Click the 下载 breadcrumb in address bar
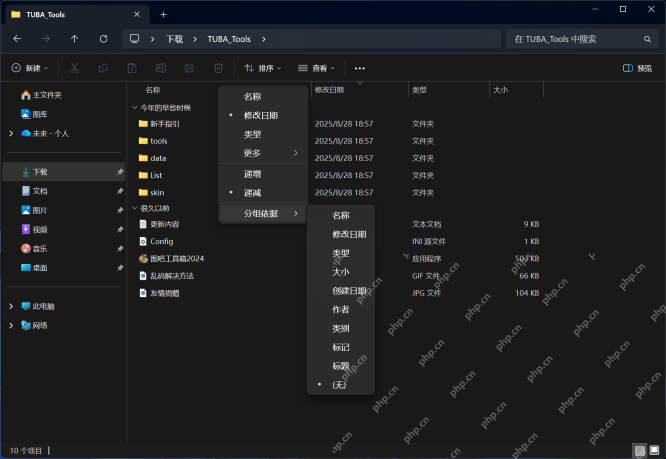The width and height of the screenshot is (666, 459). (x=175, y=39)
